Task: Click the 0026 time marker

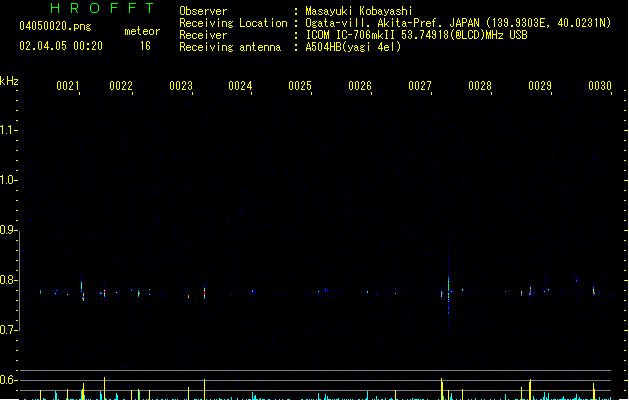Action: [360, 86]
